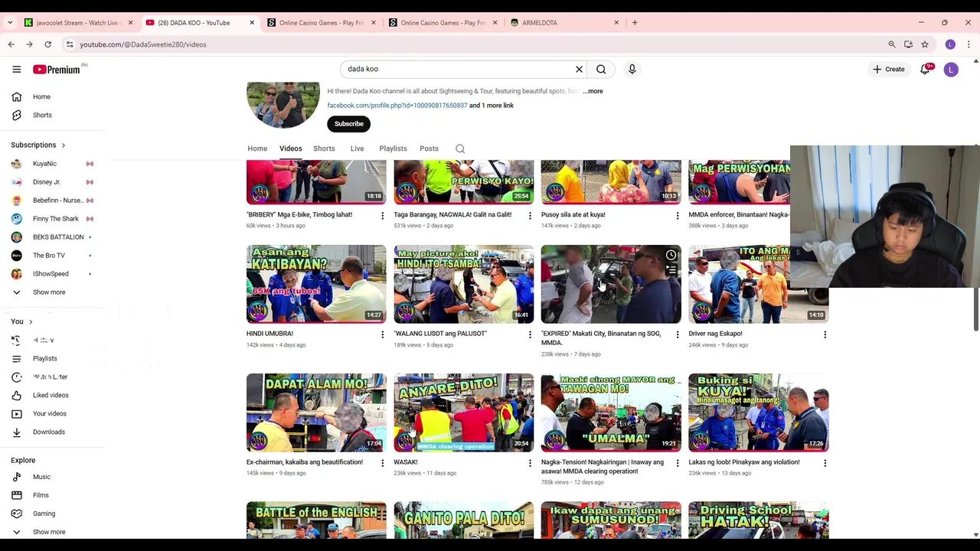Play the WASAK! video thumbnail

click(x=464, y=412)
